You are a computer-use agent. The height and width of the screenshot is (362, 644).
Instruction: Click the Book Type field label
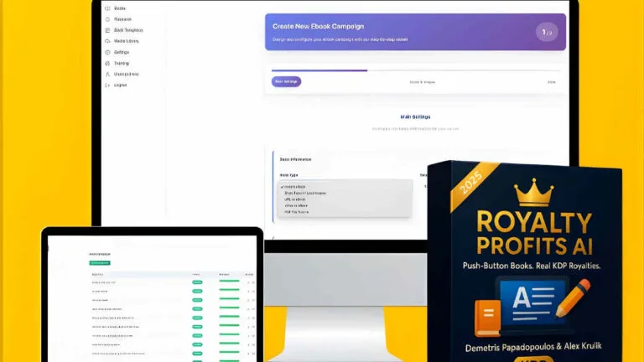point(289,175)
